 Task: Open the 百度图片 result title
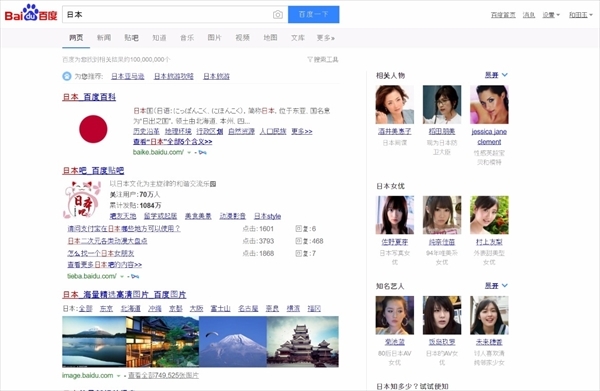coord(124,295)
